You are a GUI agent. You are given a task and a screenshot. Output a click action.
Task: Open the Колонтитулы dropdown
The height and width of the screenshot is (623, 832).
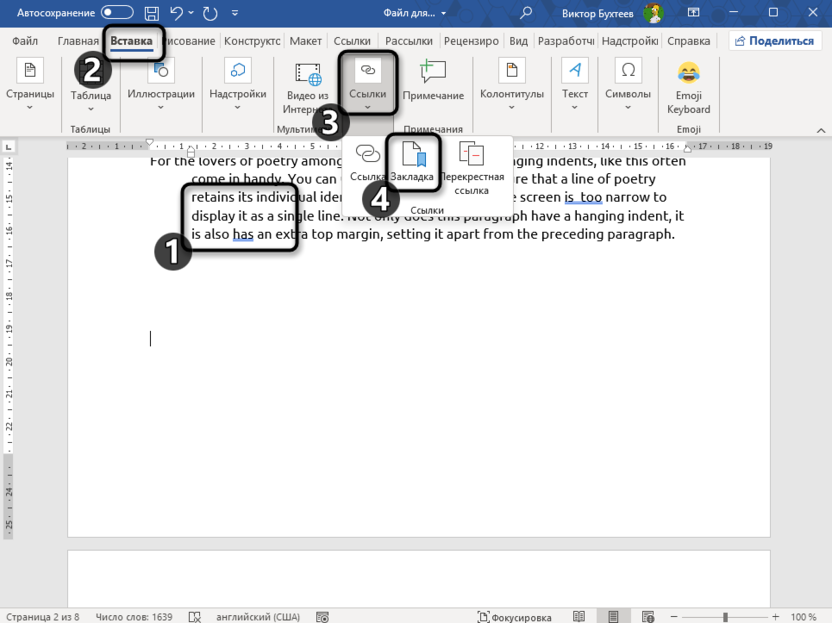511,87
